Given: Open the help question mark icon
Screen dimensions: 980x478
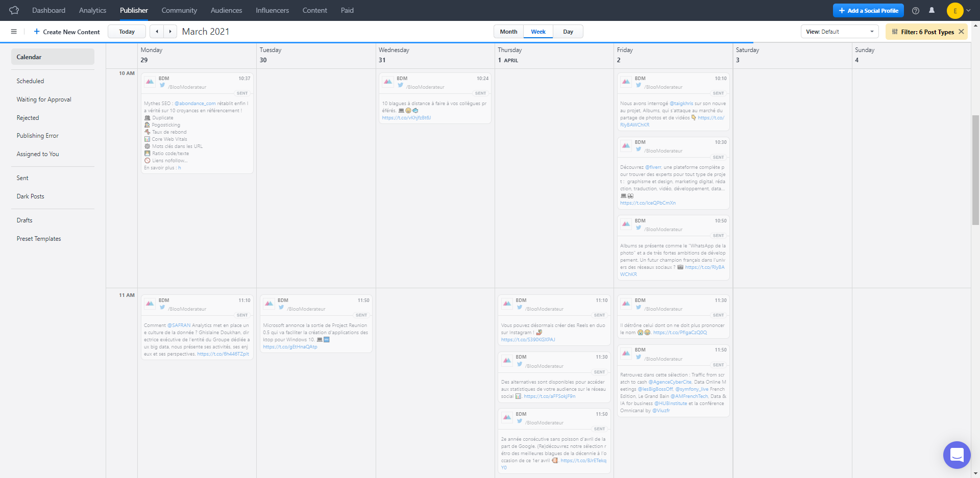Looking at the screenshot, I should (916, 11).
